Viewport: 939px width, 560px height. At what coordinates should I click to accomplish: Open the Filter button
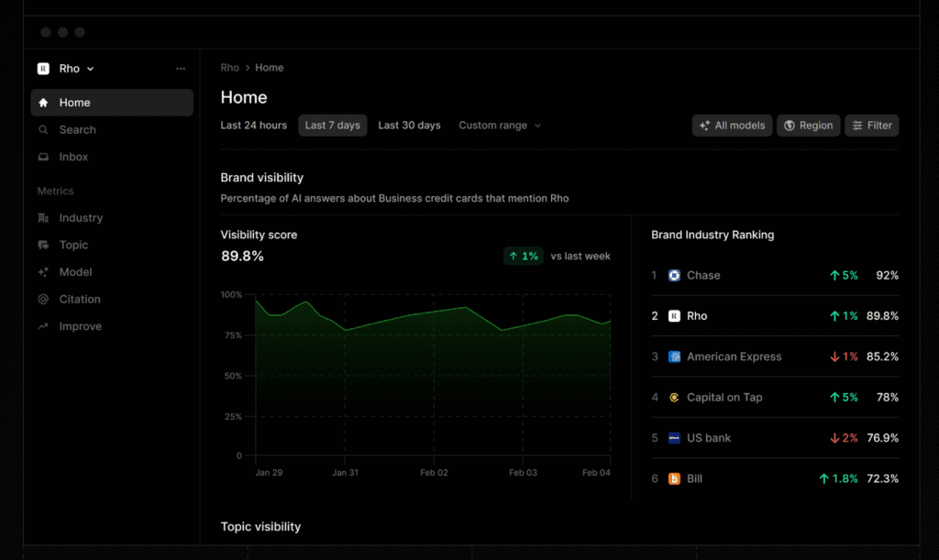pyautogui.click(x=872, y=126)
